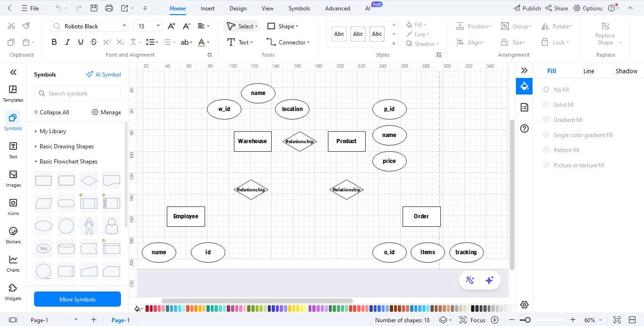The image size is (644, 326).
Task: Collapse the right properties panel
Action: tap(524, 70)
